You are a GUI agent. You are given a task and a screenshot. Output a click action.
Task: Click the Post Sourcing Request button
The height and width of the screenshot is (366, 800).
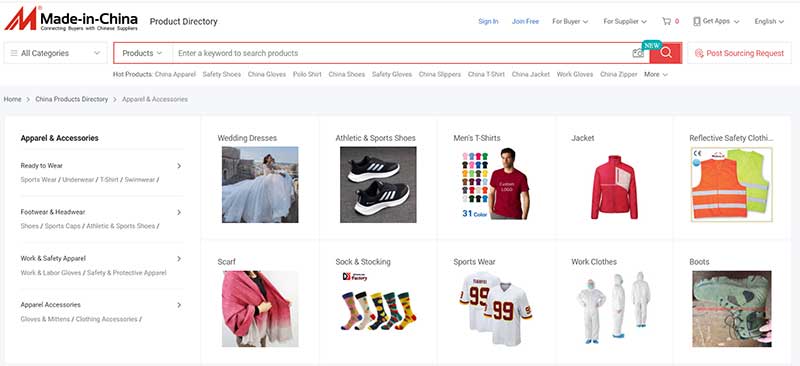(x=739, y=53)
